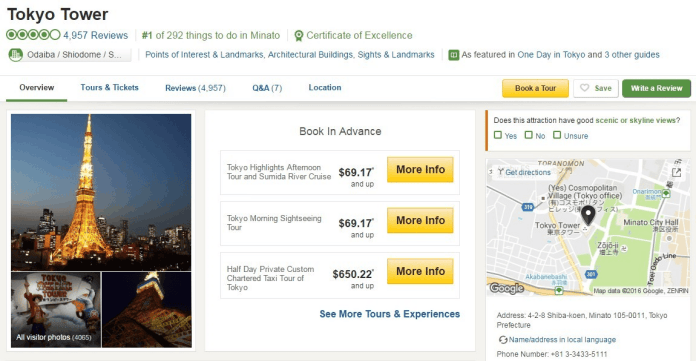
Task: Click the Certificate of Excellence badge icon
Action: coord(299,36)
